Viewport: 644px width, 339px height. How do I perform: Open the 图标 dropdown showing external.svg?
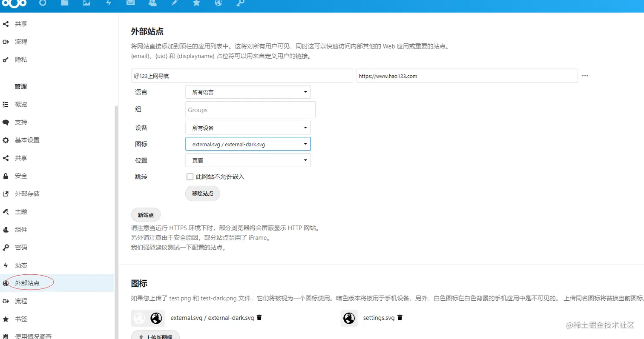(248, 144)
